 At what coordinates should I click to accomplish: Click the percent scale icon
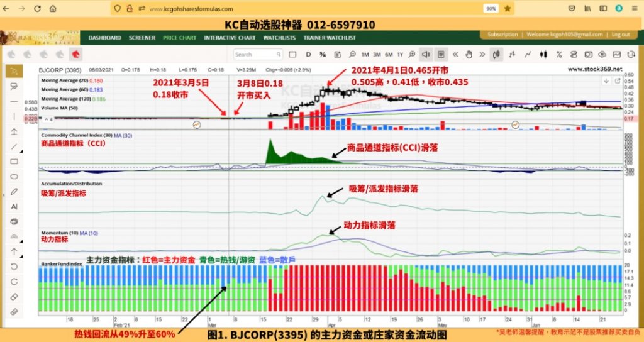click(x=559, y=54)
